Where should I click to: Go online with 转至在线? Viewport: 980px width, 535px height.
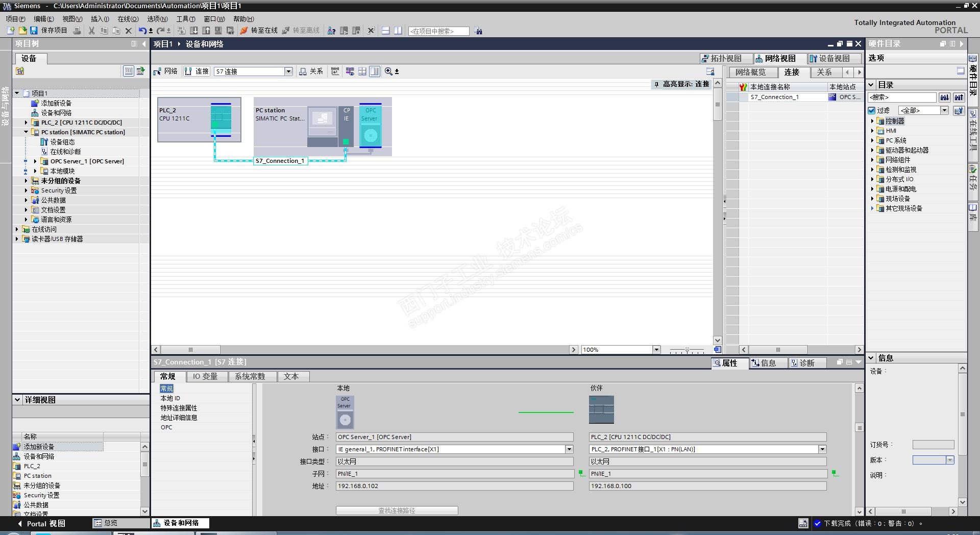pyautogui.click(x=259, y=31)
